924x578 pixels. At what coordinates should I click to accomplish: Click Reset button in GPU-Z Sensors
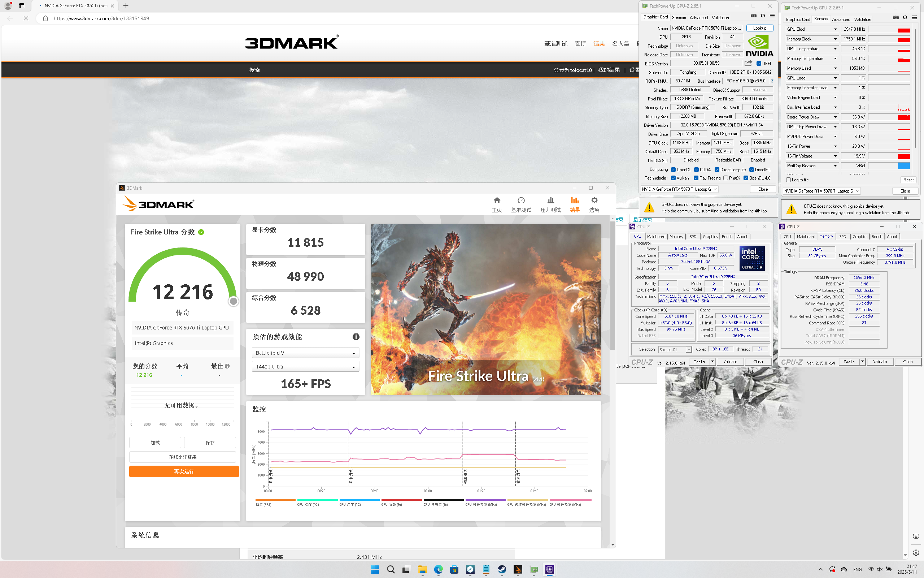(908, 180)
